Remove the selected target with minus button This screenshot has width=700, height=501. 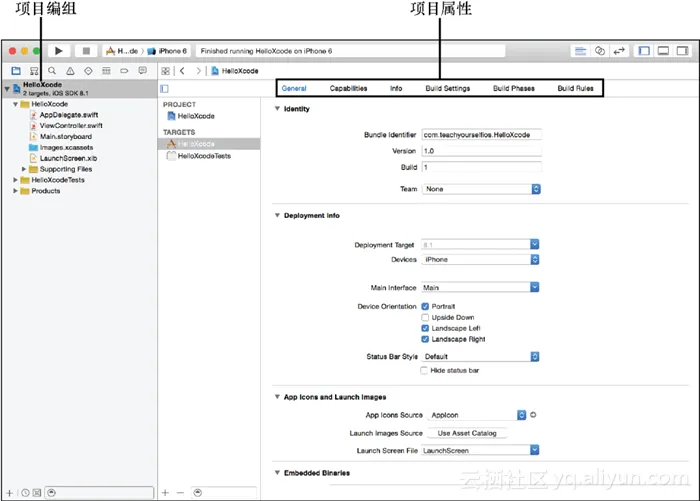tap(180, 493)
